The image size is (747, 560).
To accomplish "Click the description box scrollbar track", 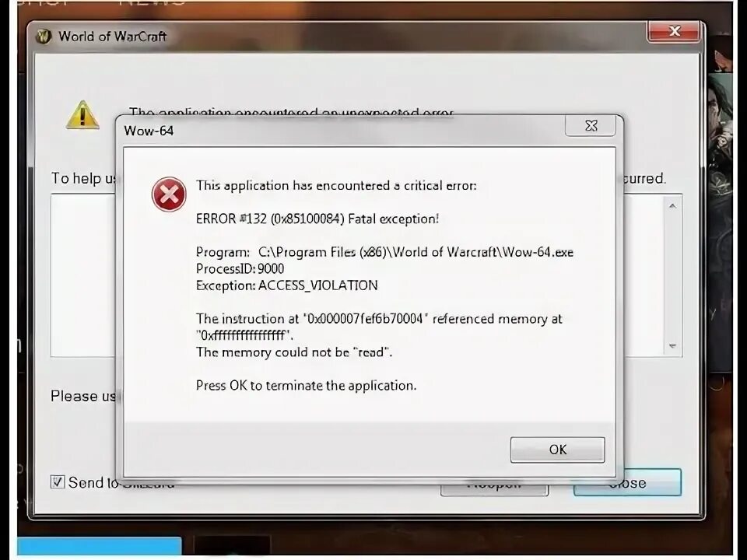I will point(672,276).
